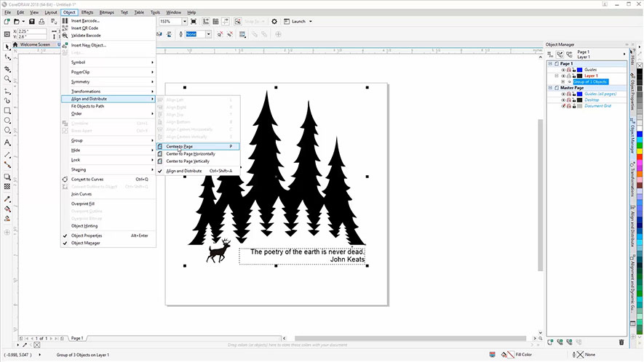Open the Welcome Screen tab
The height and width of the screenshot is (362, 644).
pyautogui.click(x=35, y=44)
